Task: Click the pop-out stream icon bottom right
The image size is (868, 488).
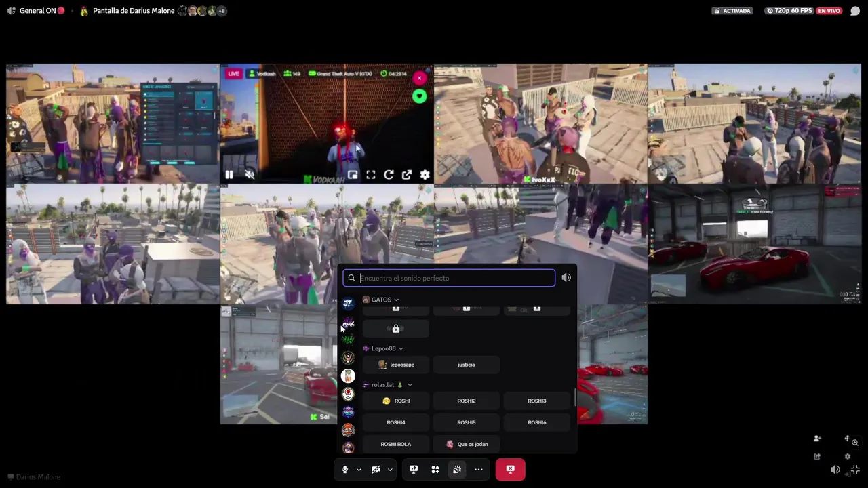Action: (817, 456)
